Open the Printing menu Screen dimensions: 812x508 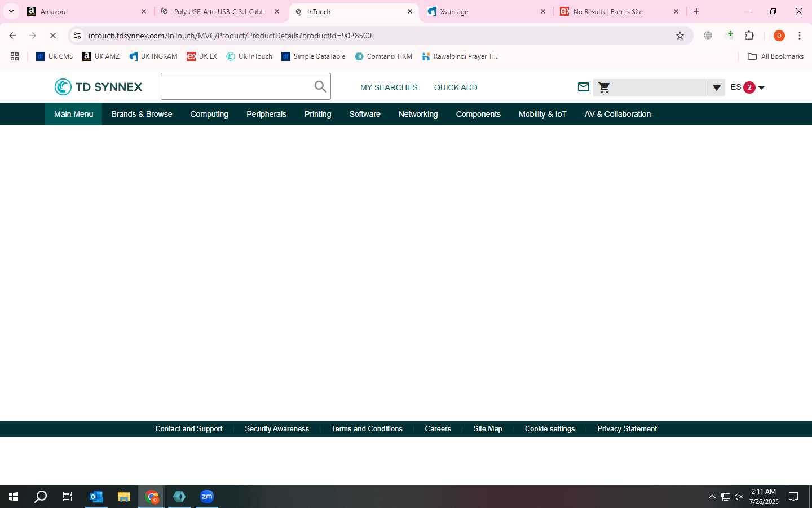pos(317,114)
